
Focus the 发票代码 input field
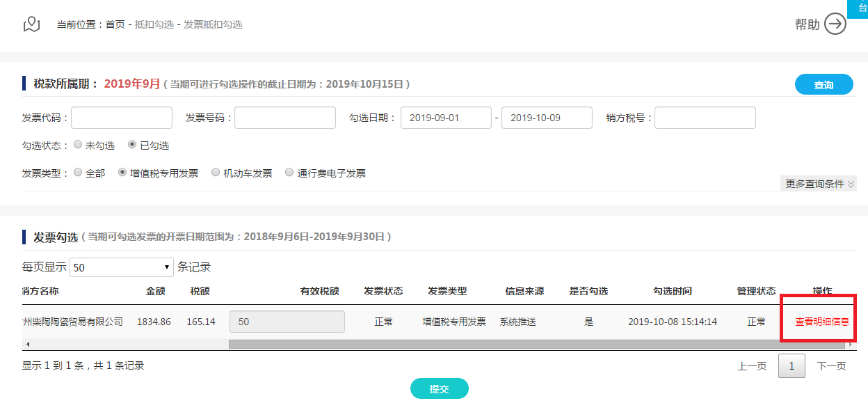122,118
